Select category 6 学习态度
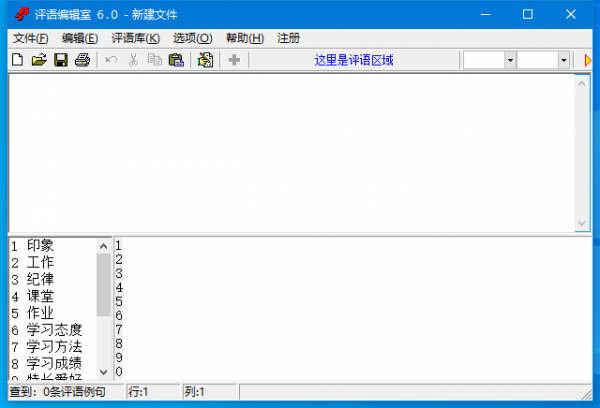This screenshot has width=600, height=408. pos(53,330)
